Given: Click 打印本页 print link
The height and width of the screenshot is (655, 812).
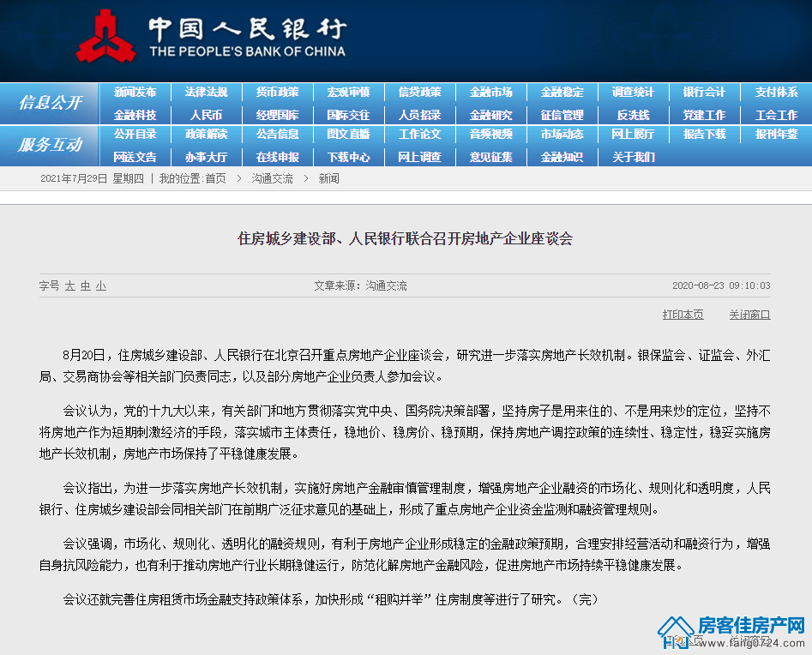Looking at the screenshot, I should point(683,315).
